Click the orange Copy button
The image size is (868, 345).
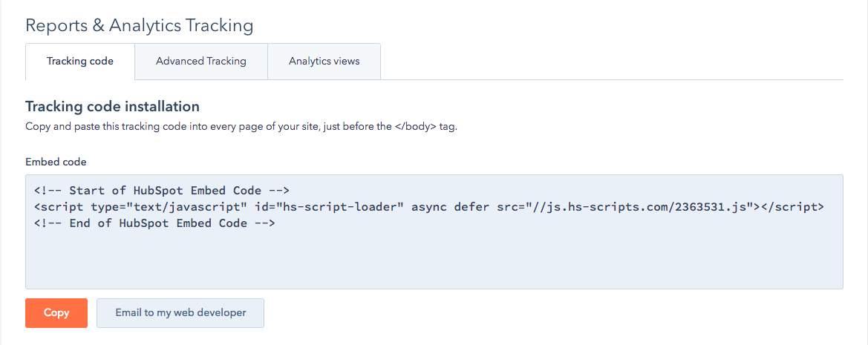(x=56, y=313)
